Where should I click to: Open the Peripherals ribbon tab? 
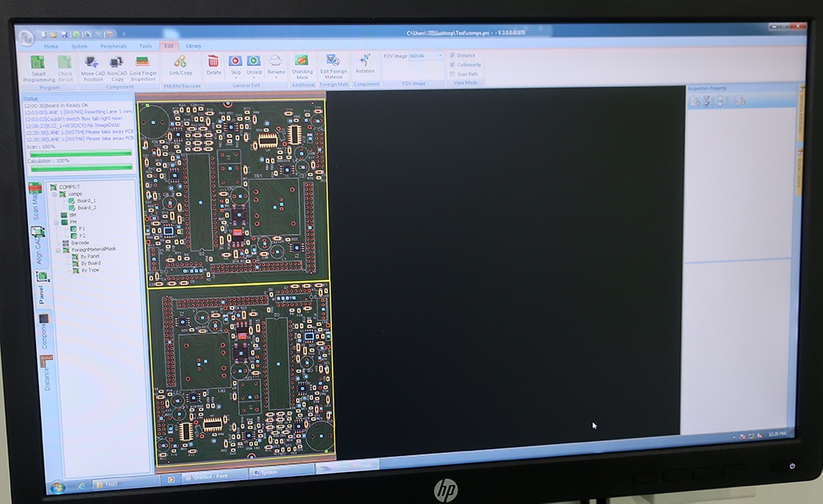click(x=113, y=46)
